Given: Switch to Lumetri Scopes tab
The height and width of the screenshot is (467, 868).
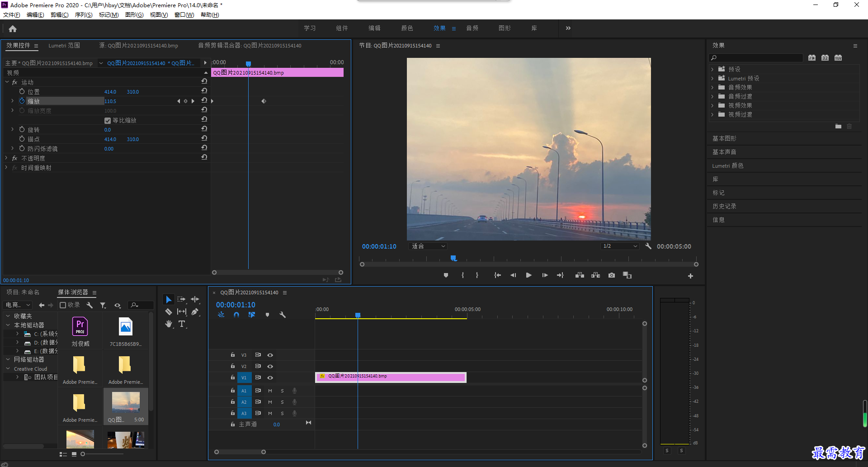Looking at the screenshot, I should pyautogui.click(x=64, y=46).
